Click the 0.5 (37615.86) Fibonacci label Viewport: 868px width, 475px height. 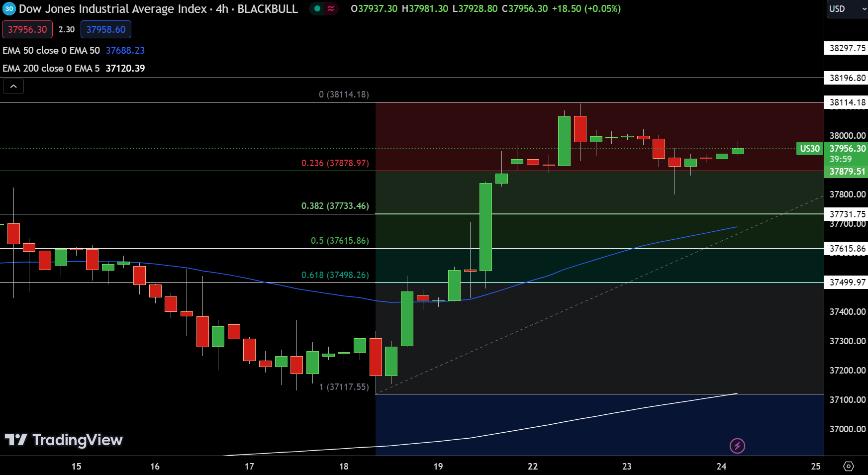pos(340,241)
